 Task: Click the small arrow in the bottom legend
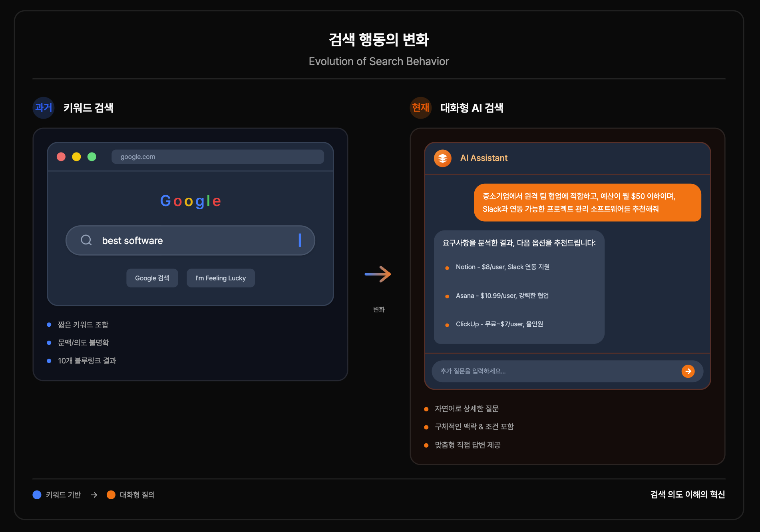coord(94,495)
